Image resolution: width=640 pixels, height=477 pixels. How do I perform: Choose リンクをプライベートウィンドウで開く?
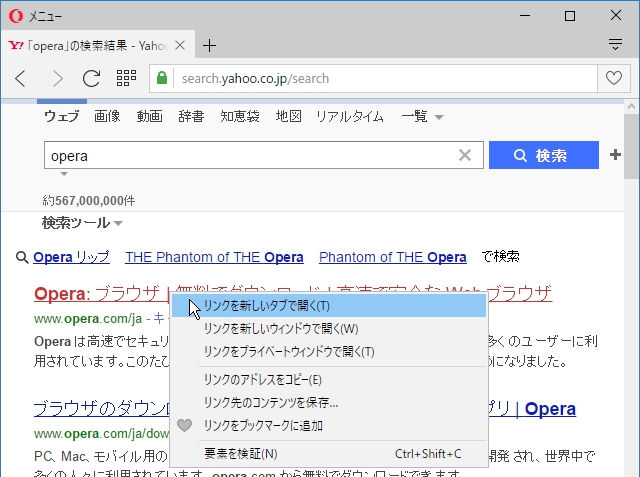pos(329,351)
